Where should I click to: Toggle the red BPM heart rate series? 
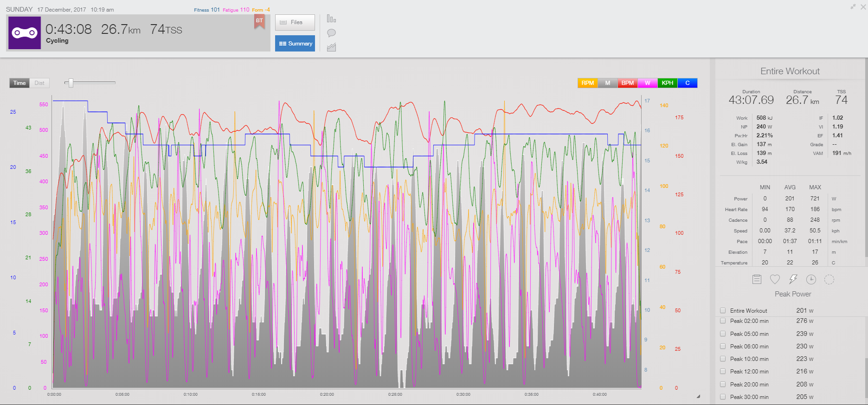coord(627,83)
